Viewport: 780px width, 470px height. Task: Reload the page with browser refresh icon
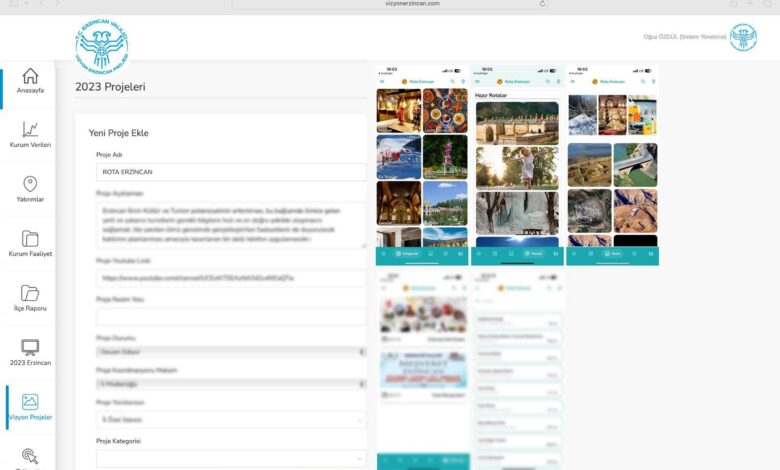pos(543,4)
